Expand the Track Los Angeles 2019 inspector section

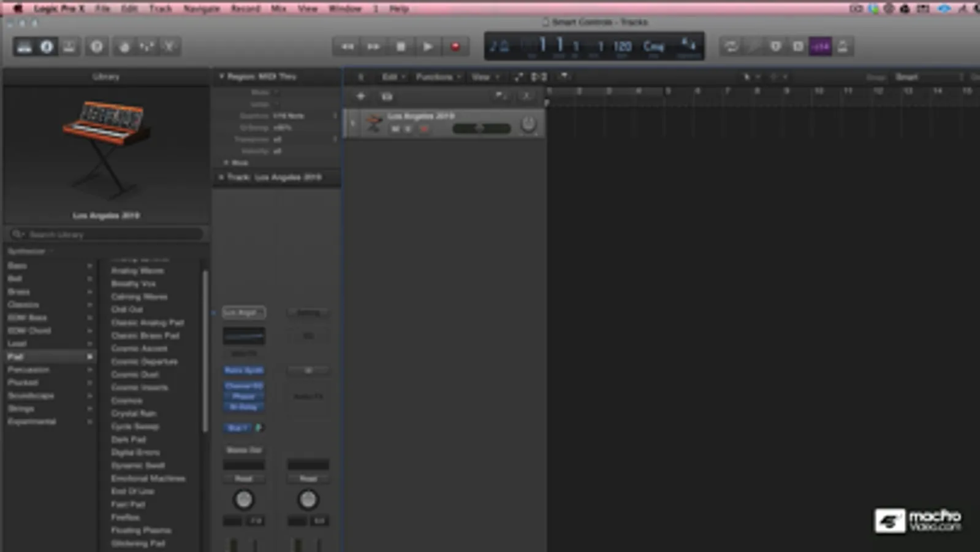click(221, 177)
